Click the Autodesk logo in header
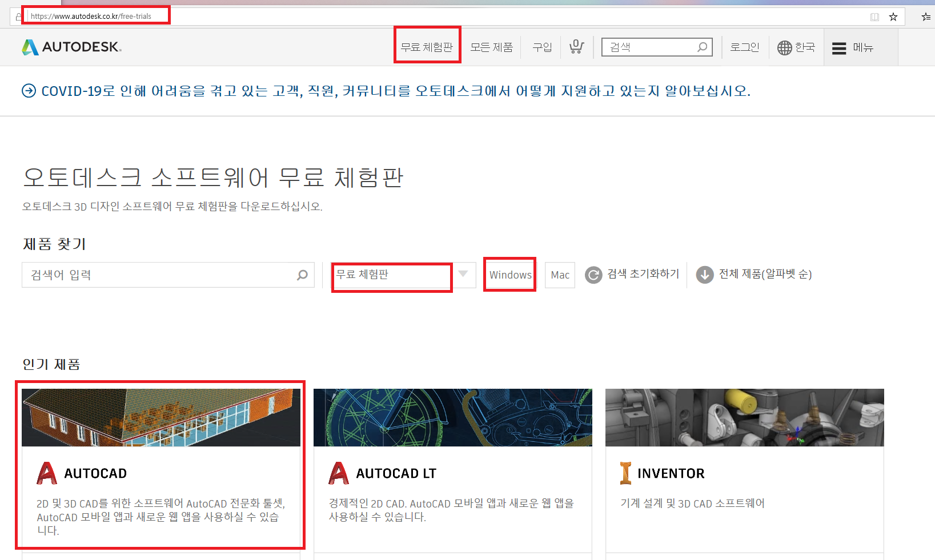935x560 pixels. tap(72, 47)
